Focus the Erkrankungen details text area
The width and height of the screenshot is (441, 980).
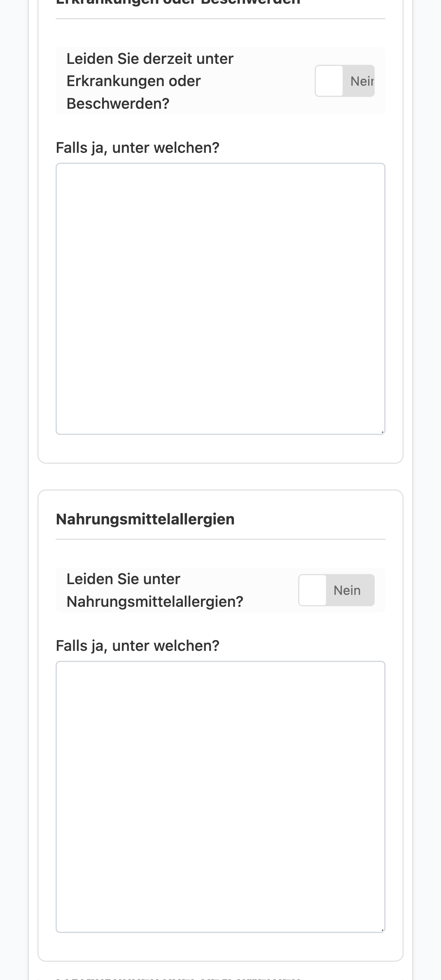pos(220,299)
